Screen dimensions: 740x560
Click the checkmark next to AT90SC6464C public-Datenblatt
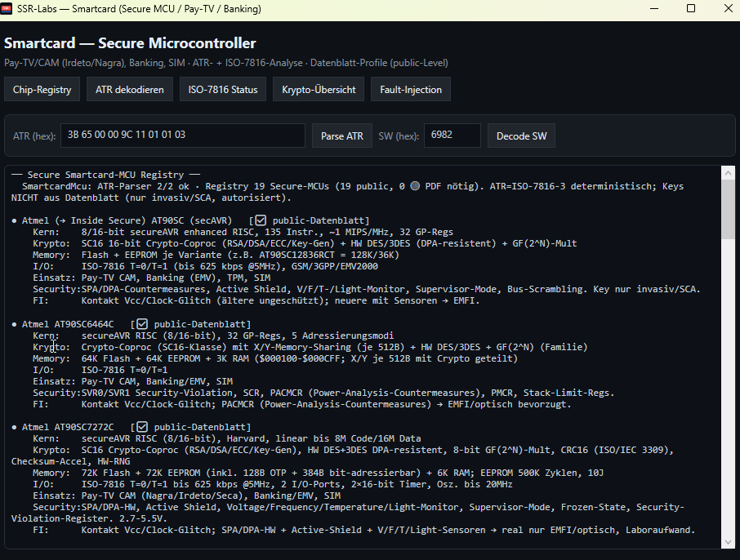tap(142, 323)
